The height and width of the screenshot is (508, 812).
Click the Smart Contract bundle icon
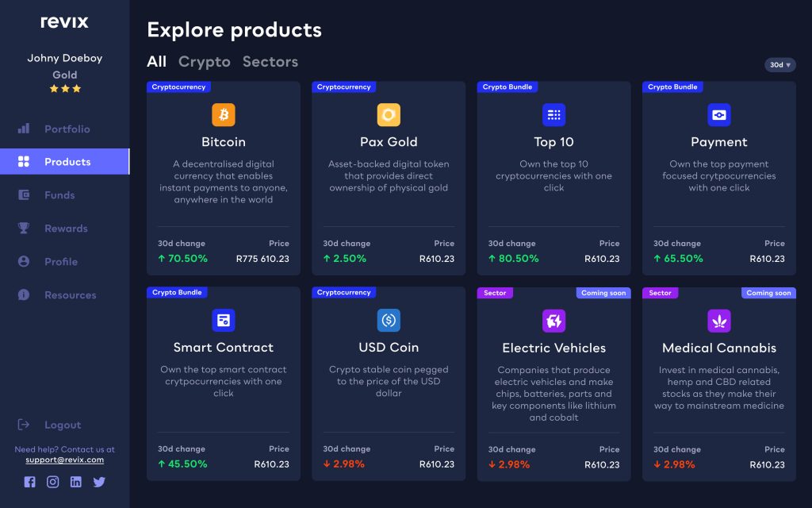(x=224, y=321)
